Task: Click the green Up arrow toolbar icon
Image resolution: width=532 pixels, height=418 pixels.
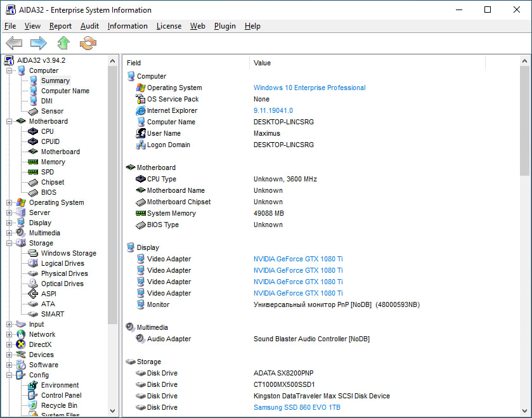Action: pos(63,43)
